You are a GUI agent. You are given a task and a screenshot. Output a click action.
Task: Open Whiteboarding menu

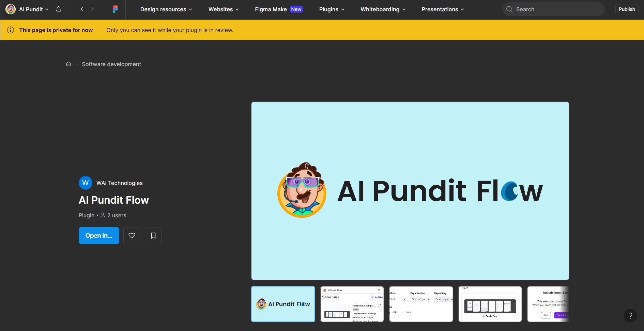pos(383,9)
